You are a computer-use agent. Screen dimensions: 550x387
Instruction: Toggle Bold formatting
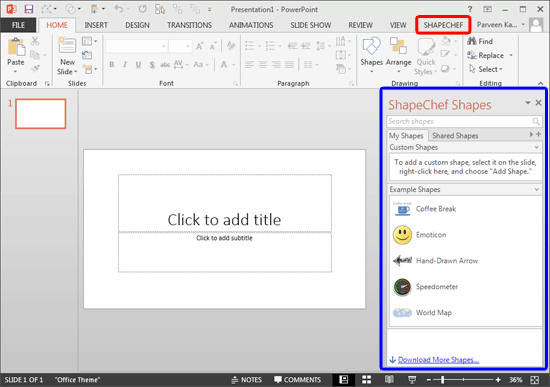pyautogui.click(x=112, y=65)
